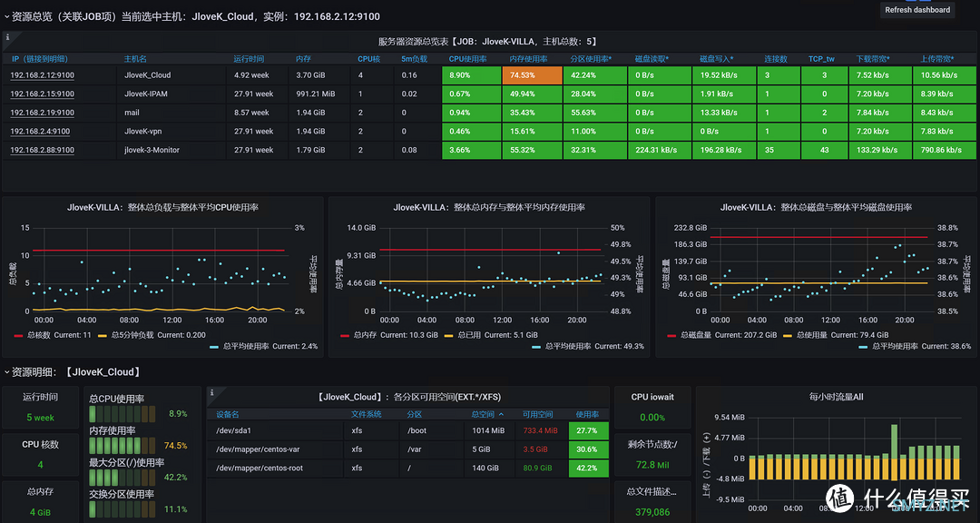
Task: Collapse the 资源明细 JloveK_Cloud row
Action: click(x=7, y=372)
